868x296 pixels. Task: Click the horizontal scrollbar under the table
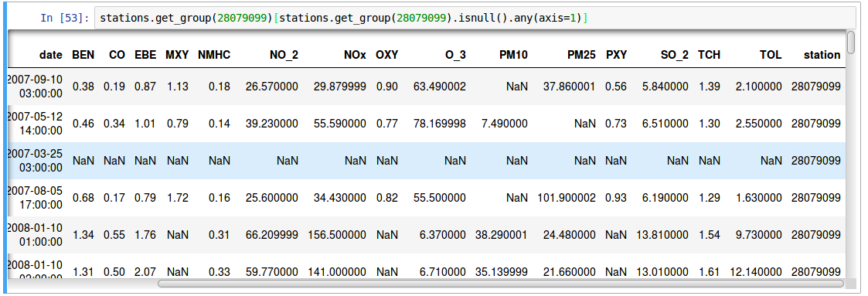click(x=501, y=284)
